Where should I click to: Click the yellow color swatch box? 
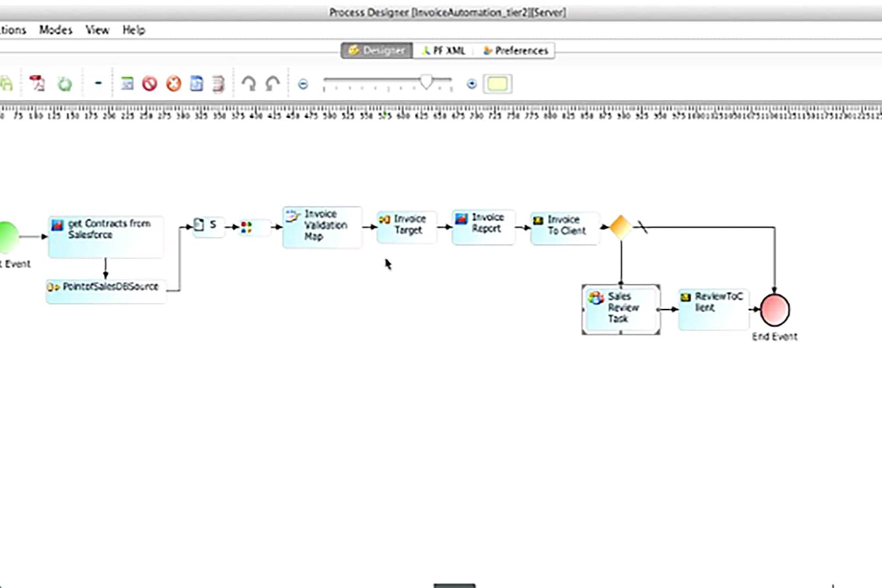497,84
